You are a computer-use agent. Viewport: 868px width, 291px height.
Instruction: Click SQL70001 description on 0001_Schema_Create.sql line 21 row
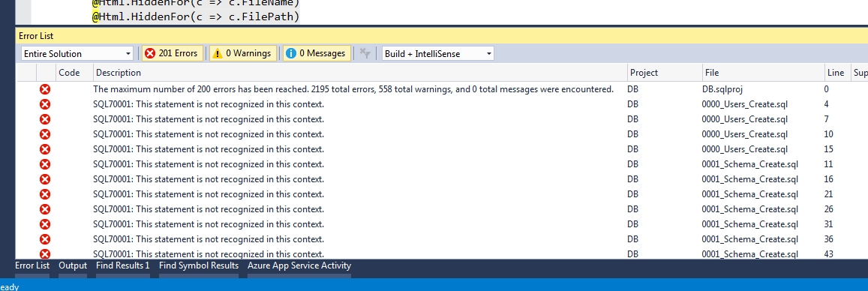[209, 194]
